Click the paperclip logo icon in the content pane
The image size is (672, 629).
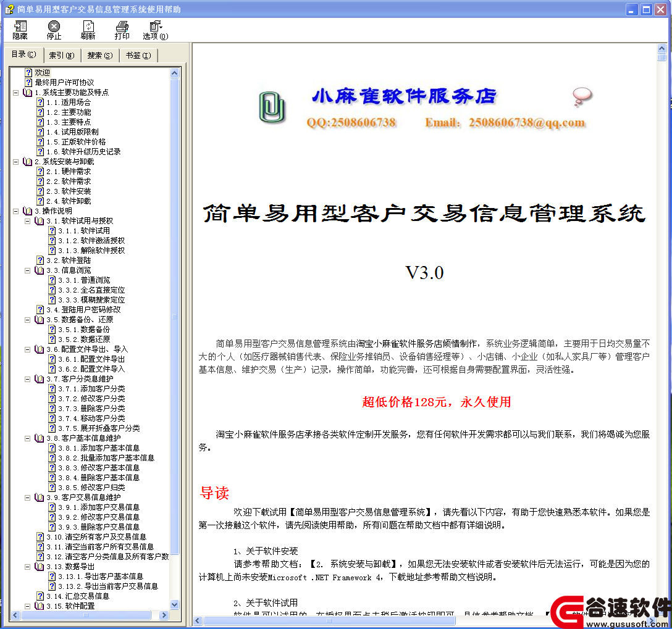click(x=272, y=107)
